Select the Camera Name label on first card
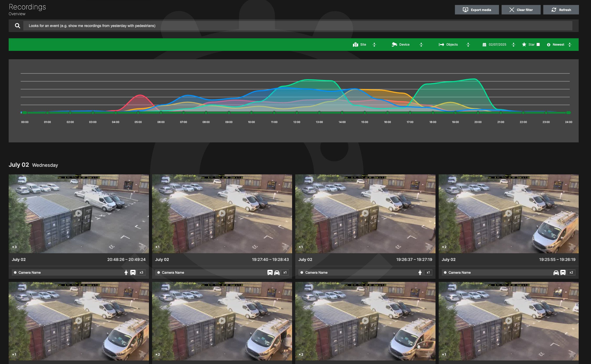 point(30,272)
